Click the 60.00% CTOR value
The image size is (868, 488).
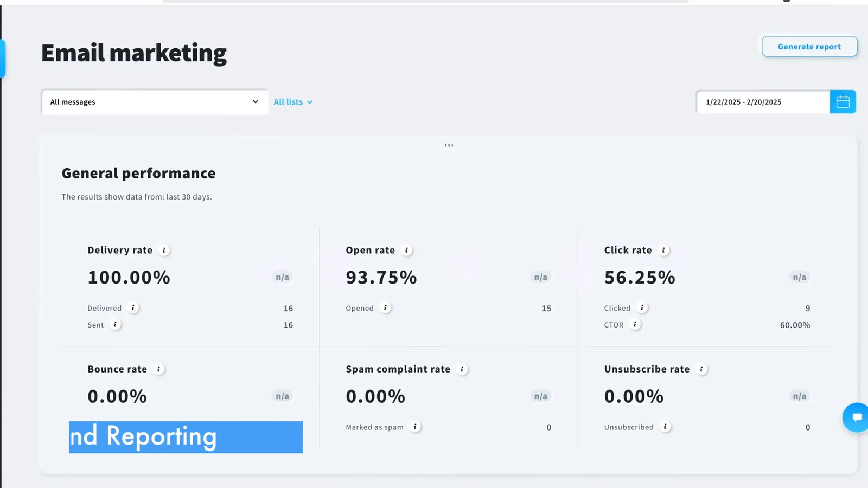pos(795,325)
